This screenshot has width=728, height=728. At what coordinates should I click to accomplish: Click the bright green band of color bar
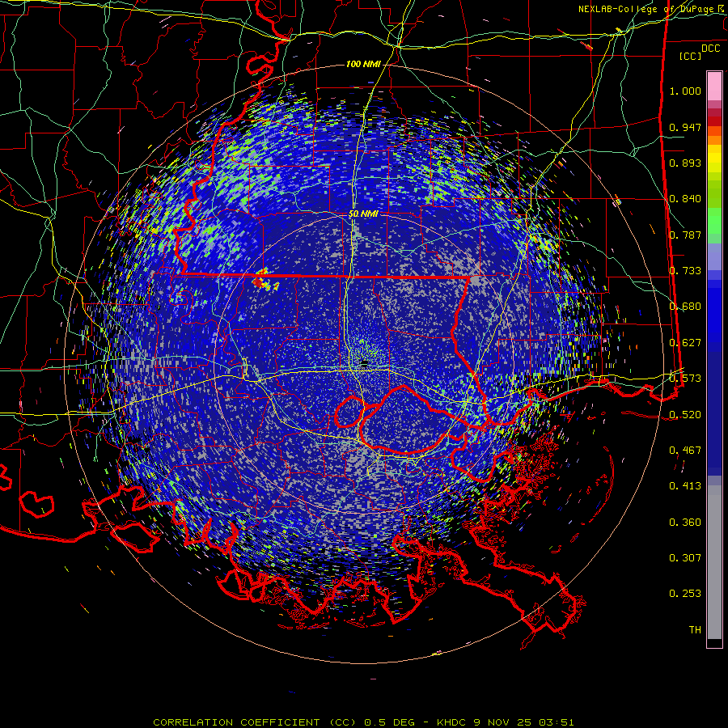point(714,221)
